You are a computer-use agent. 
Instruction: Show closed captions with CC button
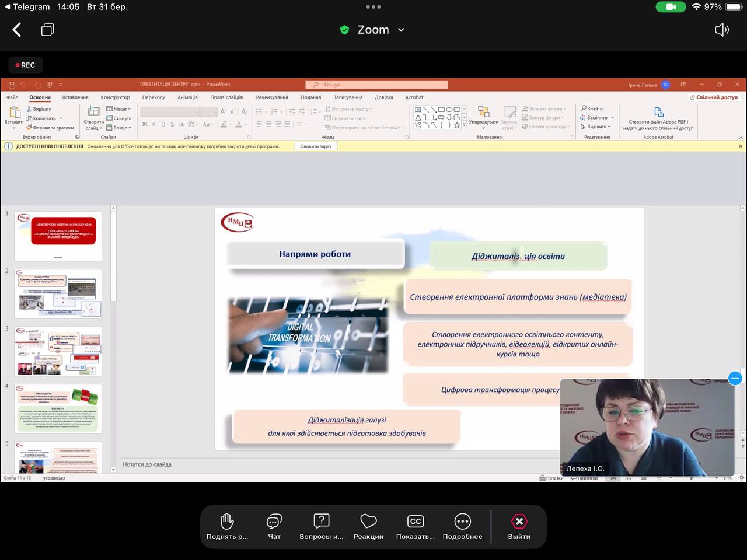[x=415, y=521]
